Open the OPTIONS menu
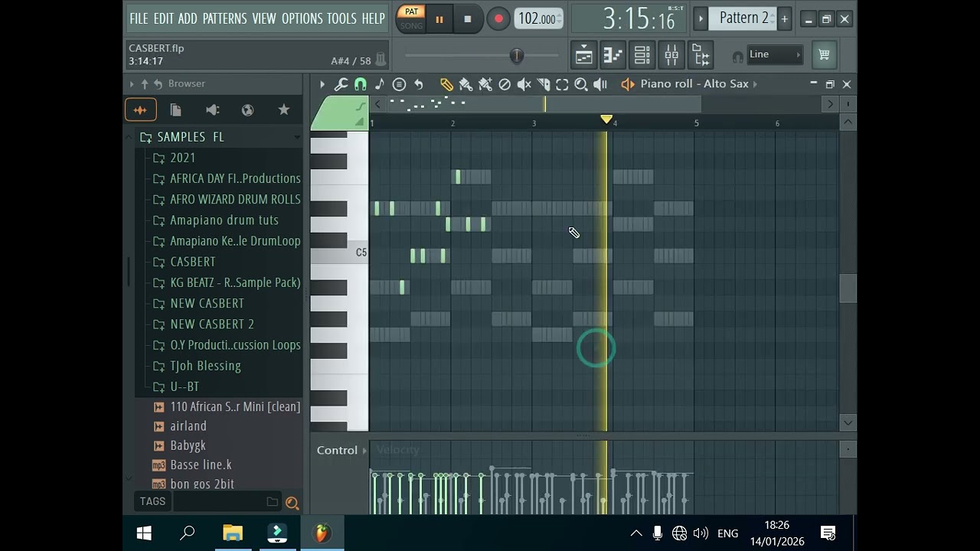 302,18
